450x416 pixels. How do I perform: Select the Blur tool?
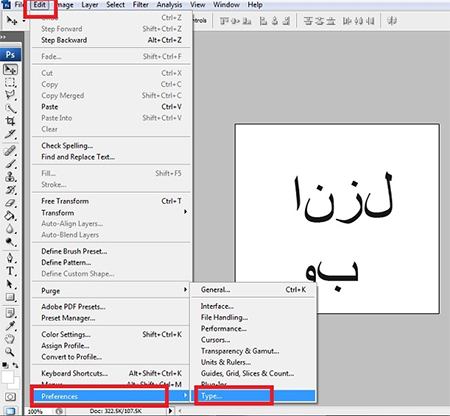10,229
